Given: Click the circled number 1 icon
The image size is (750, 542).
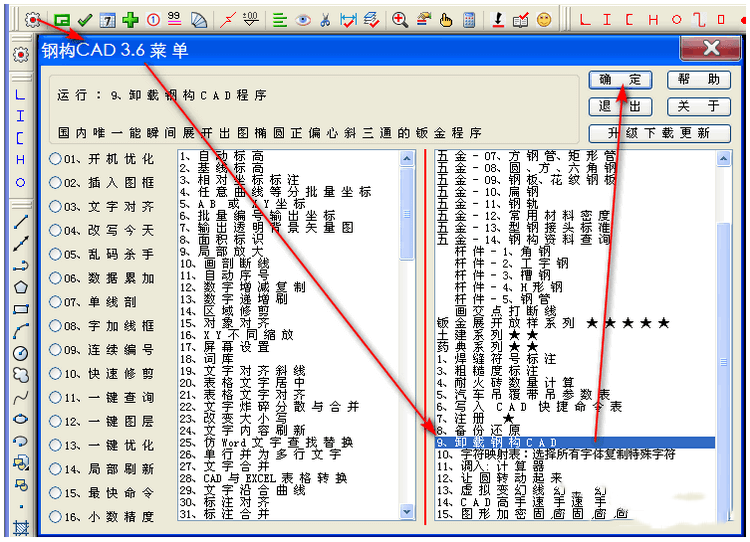Looking at the screenshot, I should point(153,20).
